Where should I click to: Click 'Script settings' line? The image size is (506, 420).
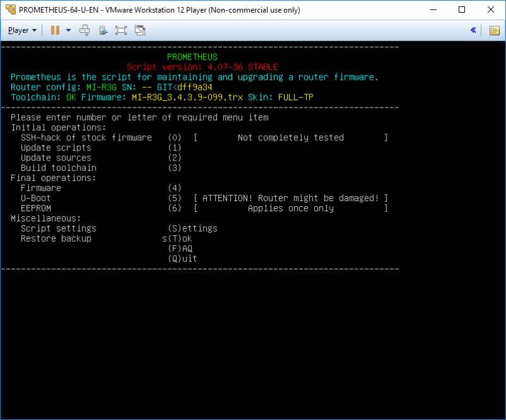pos(58,228)
